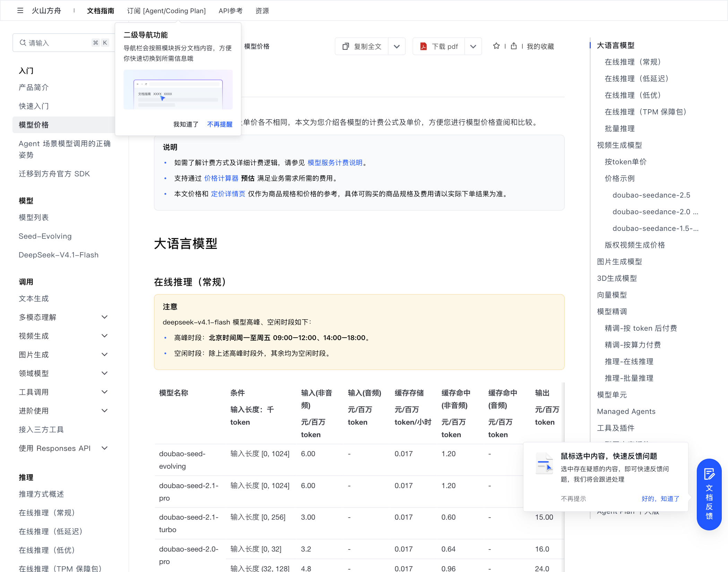The height and width of the screenshot is (572, 728).
Task: Click the navigation feature preview thumbnail
Action: tap(178, 89)
